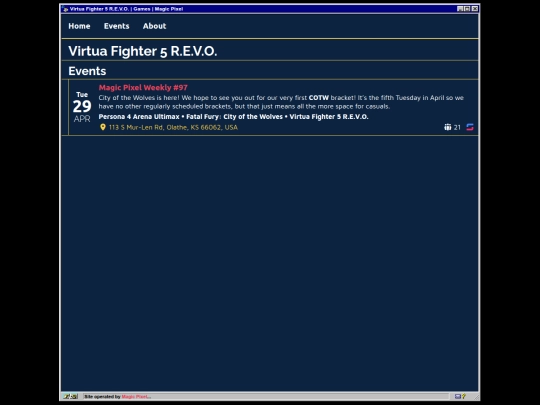Image resolution: width=540 pixels, height=405 pixels.
Task: Click Magic Pixel link in status bar
Action: pos(136,397)
